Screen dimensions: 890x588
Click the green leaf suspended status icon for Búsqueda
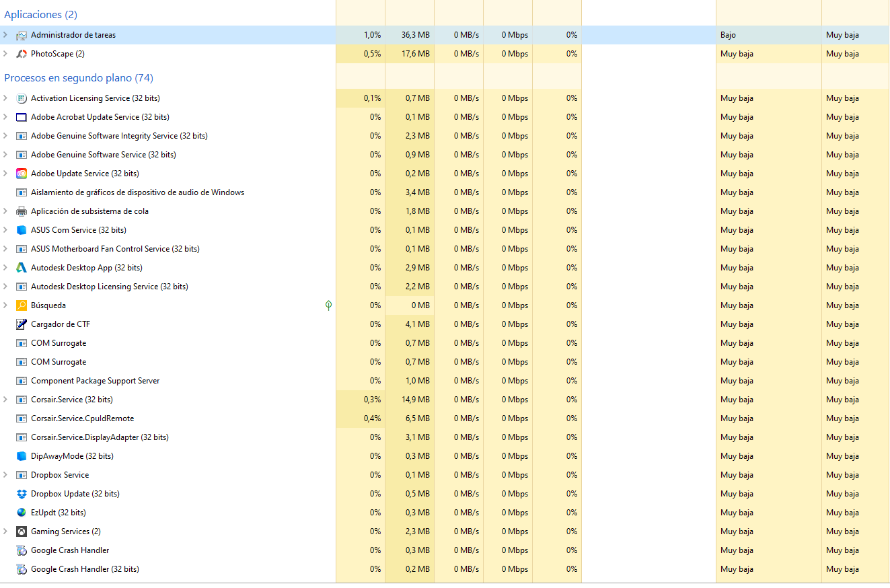coord(328,305)
